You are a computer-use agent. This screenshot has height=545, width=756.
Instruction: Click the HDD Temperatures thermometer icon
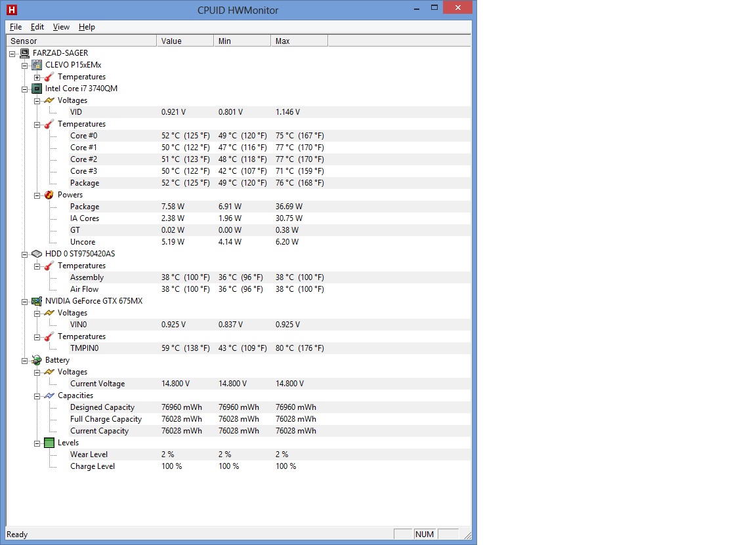coord(49,266)
